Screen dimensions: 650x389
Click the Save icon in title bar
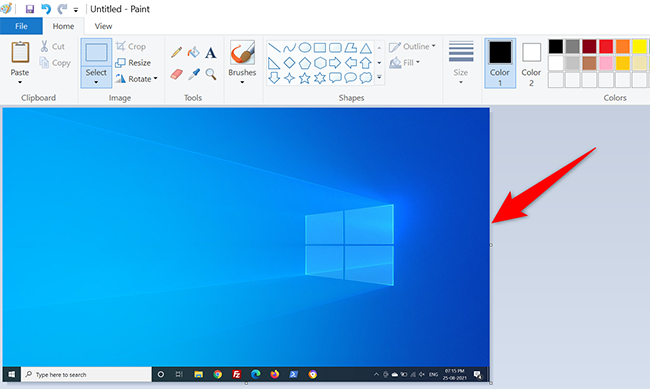pyautogui.click(x=30, y=9)
